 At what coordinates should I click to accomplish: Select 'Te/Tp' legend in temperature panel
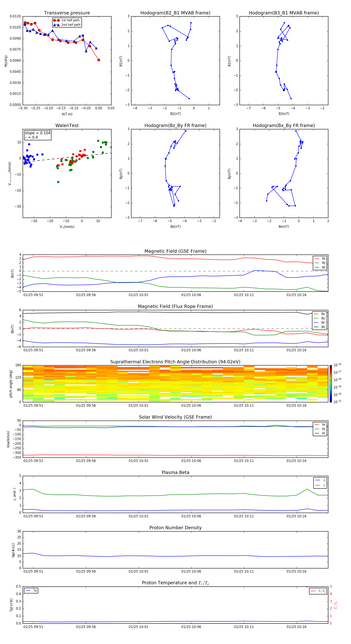[x=318, y=591]
